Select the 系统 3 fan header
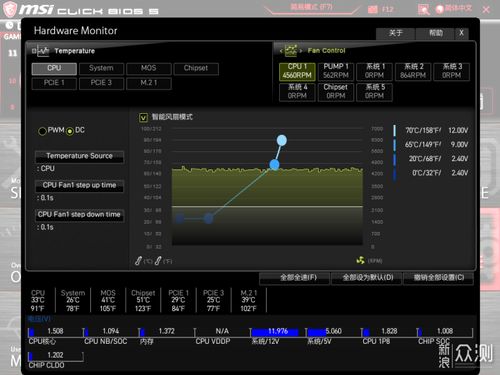 coord(452,71)
